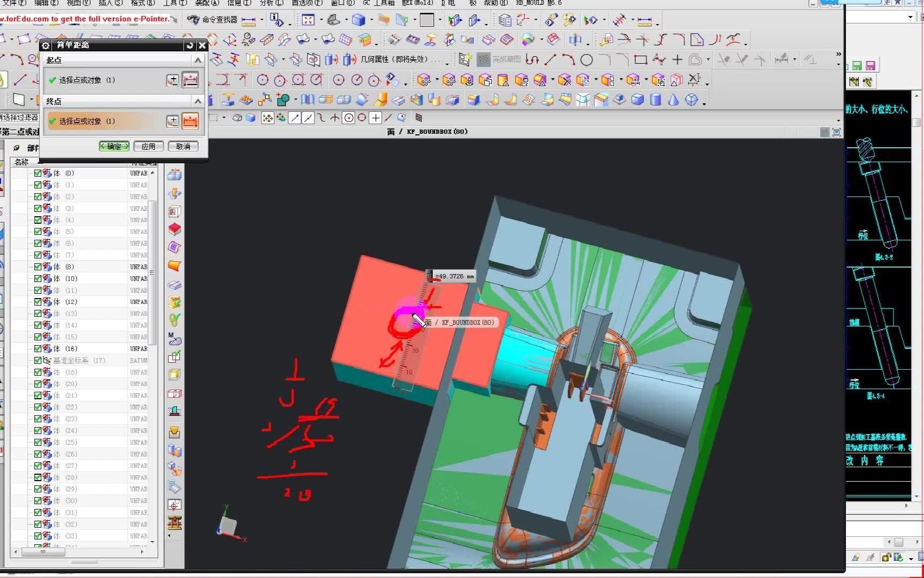Select the circle sketch tool
Image resolution: width=924 pixels, height=578 pixels.
click(587, 59)
